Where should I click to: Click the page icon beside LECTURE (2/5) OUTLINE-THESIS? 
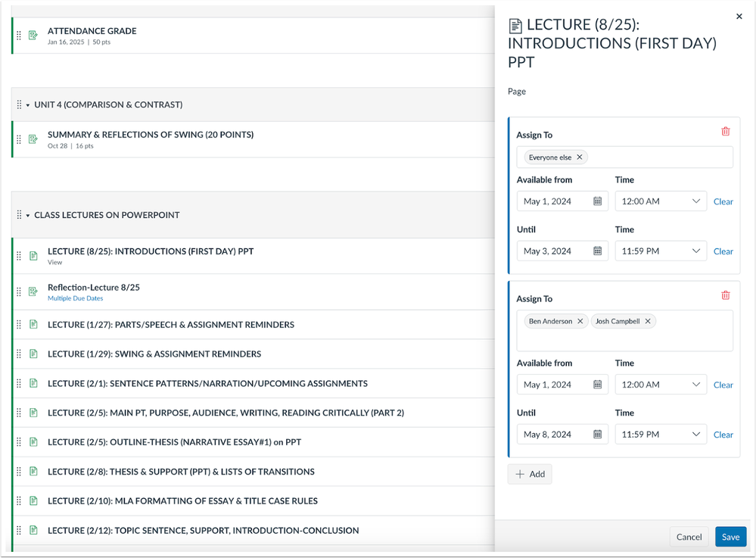click(33, 441)
